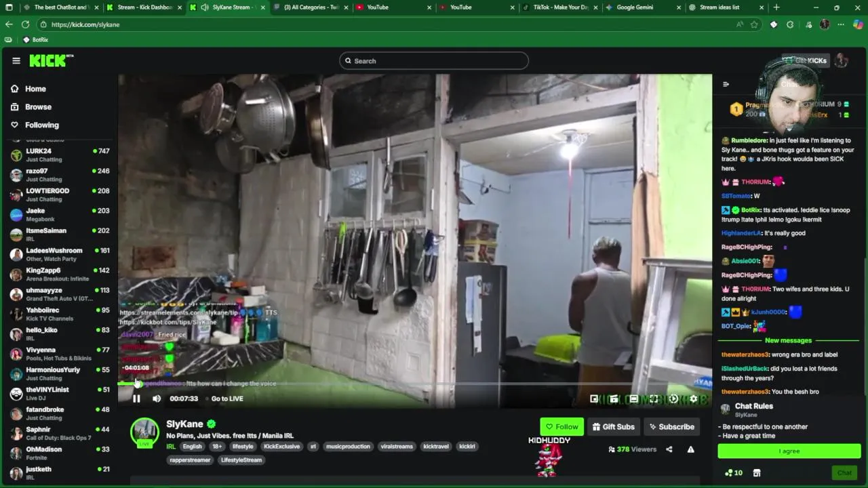This screenshot has height=488, width=868.
Task: Open Jaeke channel in sidebar
Action: (59, 215)
